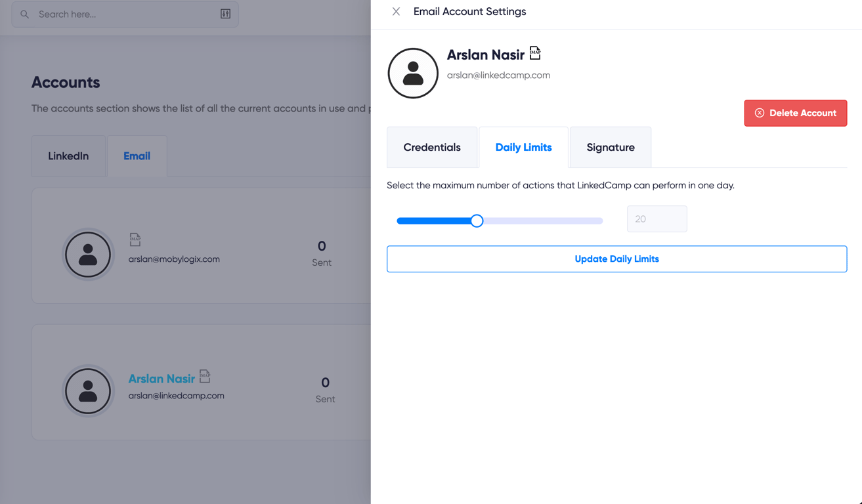The width and height of the screenshot is (862, 504).
Task: Open the Arslan Nasir account link in list
Action: 162,379
